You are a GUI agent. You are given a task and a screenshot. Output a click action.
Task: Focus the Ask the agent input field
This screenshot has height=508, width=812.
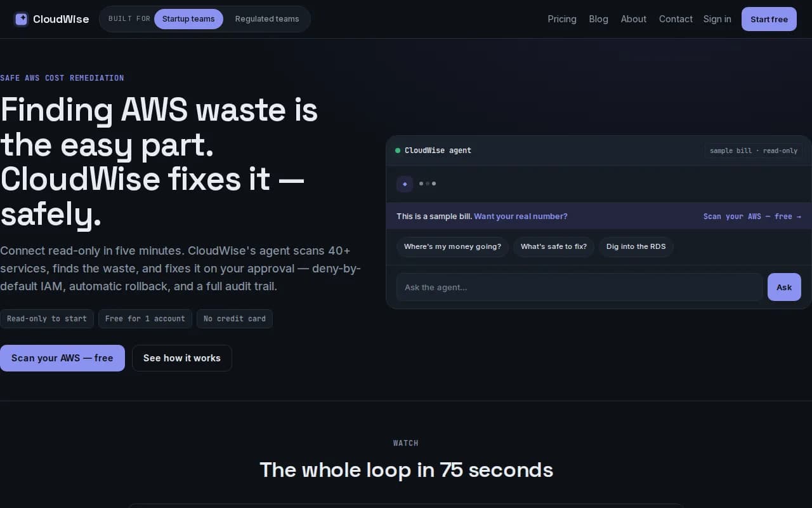(x=579, y=287)
